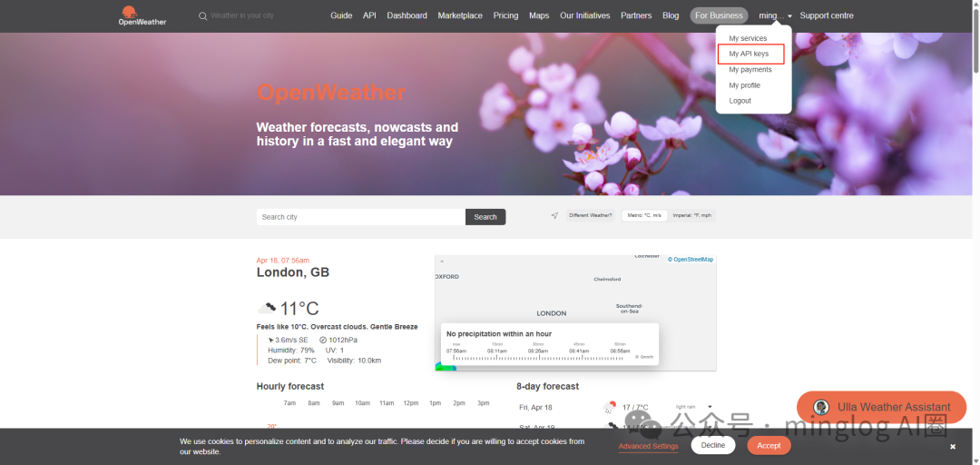
Task: Expand the user account dropdown arrow
Action: tap(790, 16)
